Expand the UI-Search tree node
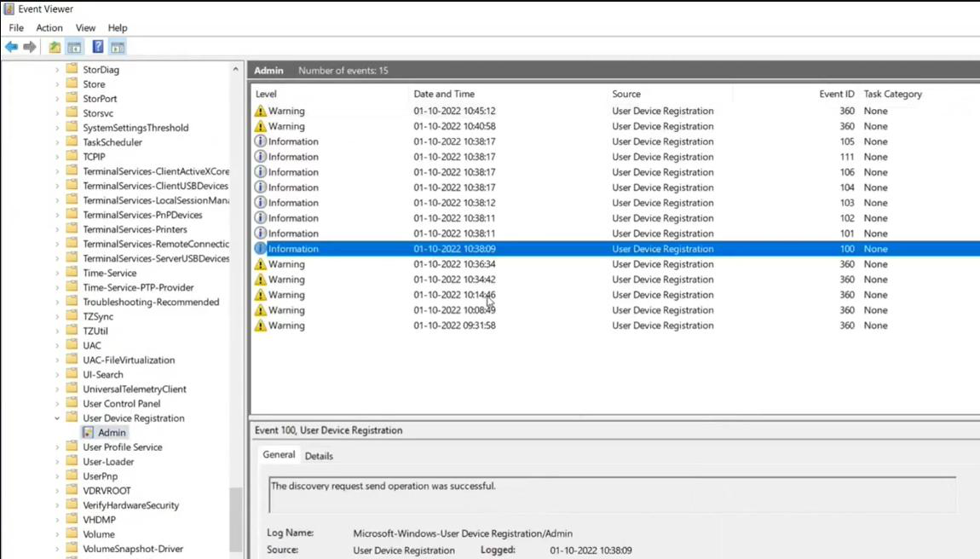980x559 pixels. tap(57, 375)
